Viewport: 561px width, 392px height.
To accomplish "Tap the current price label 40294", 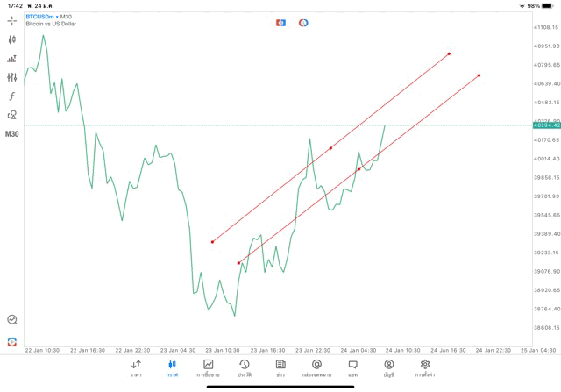I will (545, 125).
